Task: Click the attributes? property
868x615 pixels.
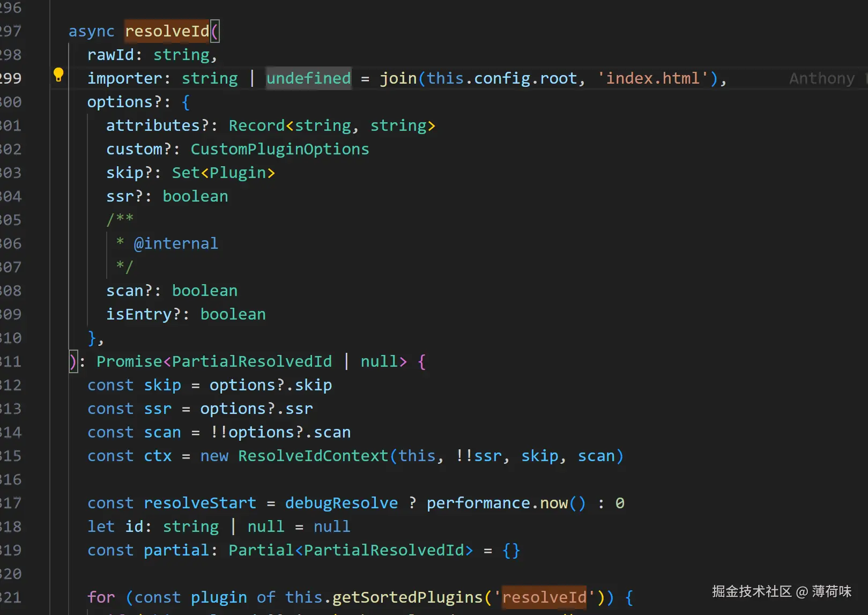Action: [158, 125]
